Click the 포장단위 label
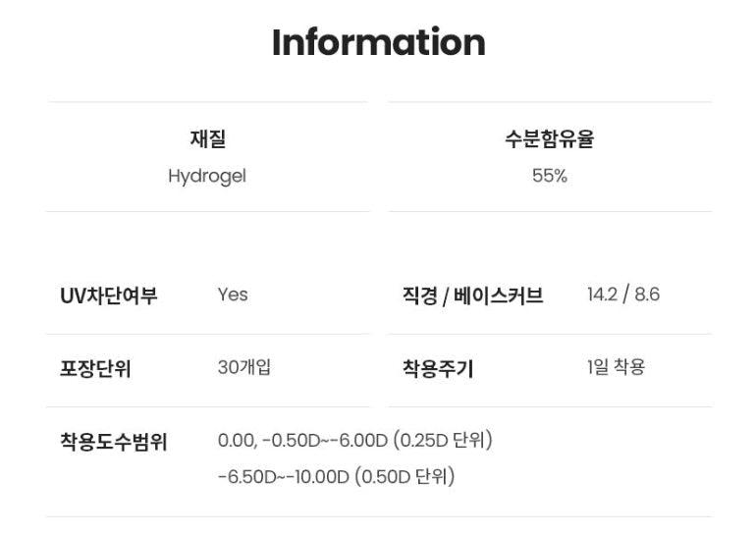Viewport: 756px width, 536px height. (95, 369)
